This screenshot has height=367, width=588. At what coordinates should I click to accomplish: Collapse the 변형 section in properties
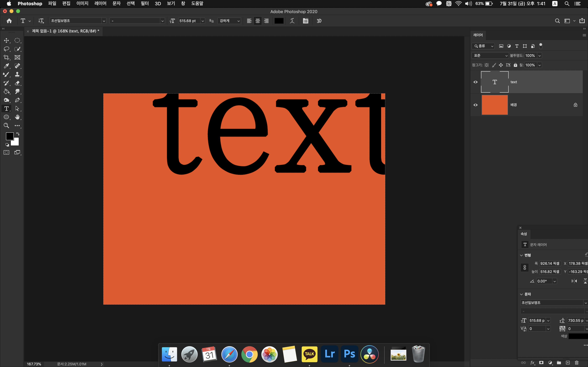521,255
